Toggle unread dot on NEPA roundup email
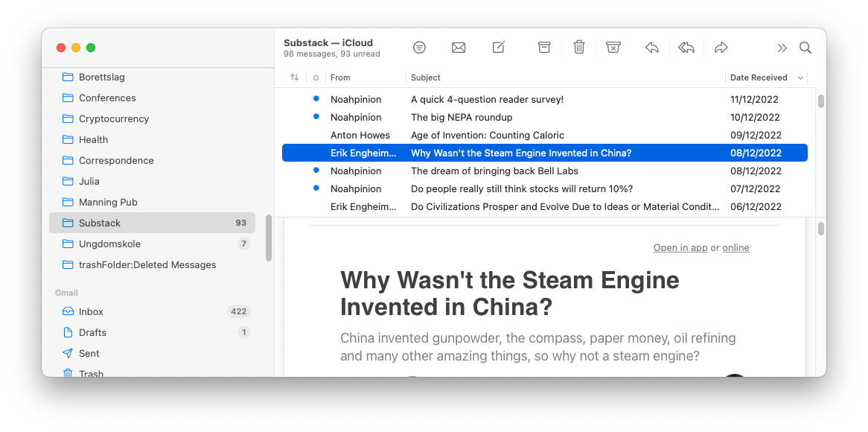 coord(316,116)
